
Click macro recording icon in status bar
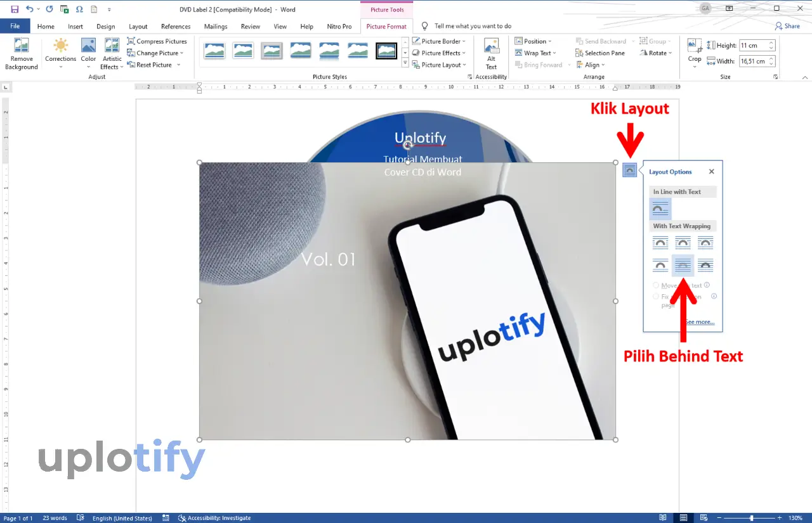point(166,518)
